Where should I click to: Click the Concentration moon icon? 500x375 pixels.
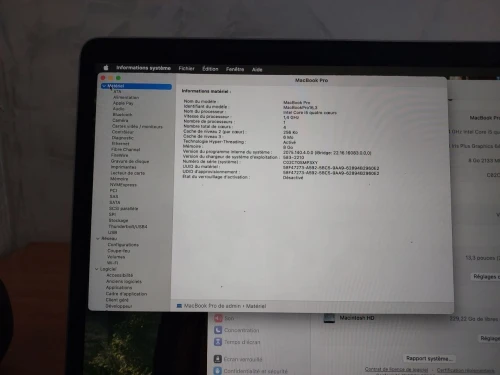pyautogui.click(x=218, y=330)
